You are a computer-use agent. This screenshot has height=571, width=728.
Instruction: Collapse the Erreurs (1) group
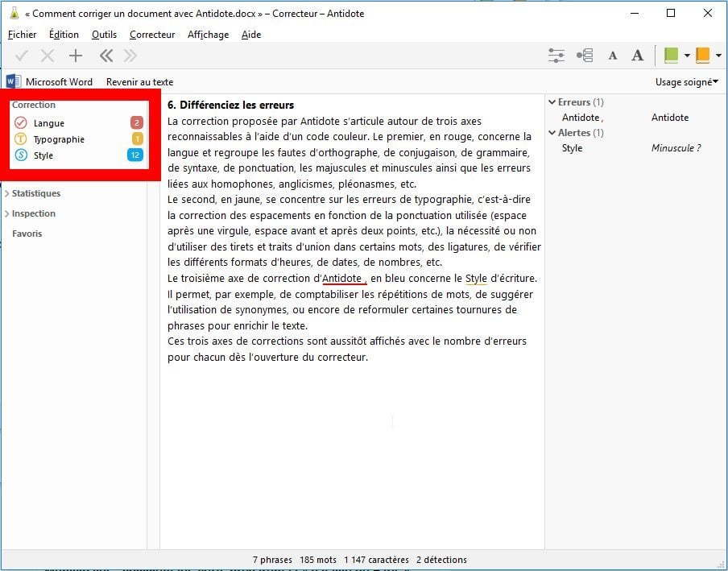tap(552, 102)
